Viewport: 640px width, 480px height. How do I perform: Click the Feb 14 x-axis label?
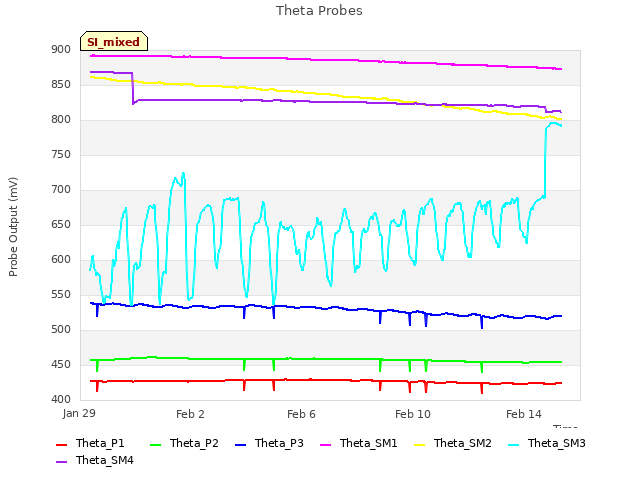click(x=524, y=414)
